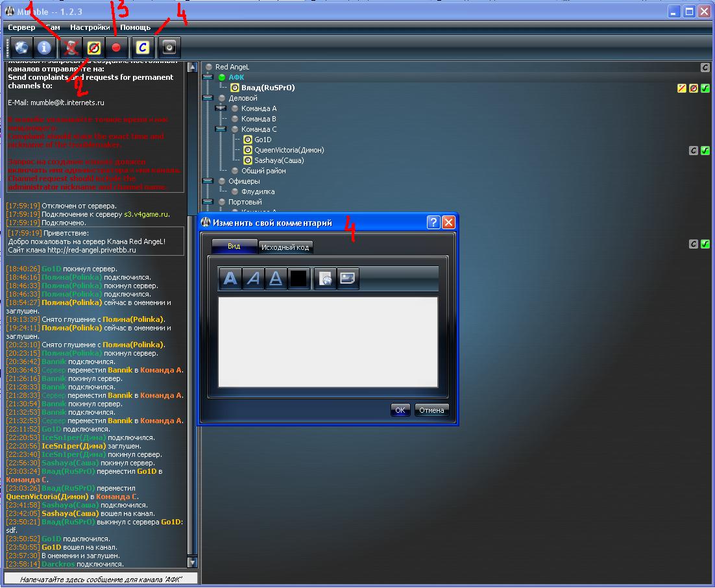
Task: Open the Сервер menu
Action: pos(21,27)
